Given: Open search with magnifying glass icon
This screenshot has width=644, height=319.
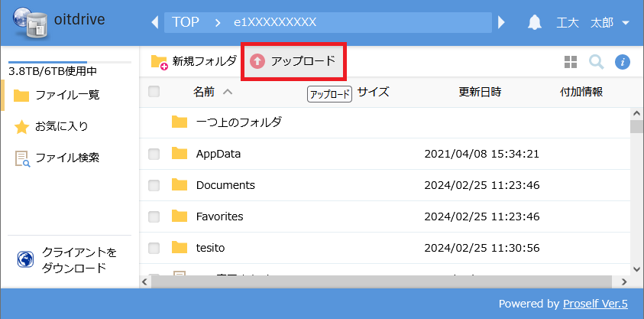Looking at the screenshot, I should (x=596, y=62).
